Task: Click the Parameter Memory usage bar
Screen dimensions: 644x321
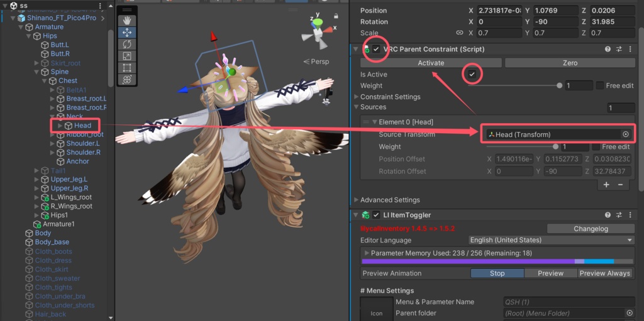Action: coord(497,261)
